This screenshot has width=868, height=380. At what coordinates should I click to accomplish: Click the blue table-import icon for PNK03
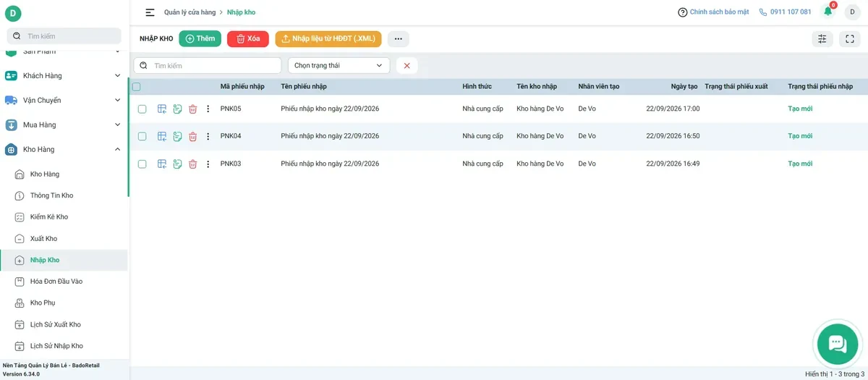162,164
